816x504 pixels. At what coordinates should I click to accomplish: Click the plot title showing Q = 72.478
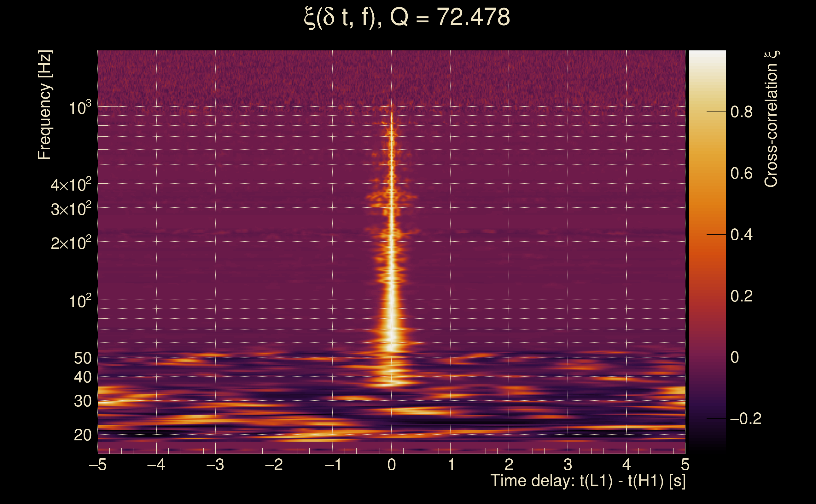tap(407, 17)
